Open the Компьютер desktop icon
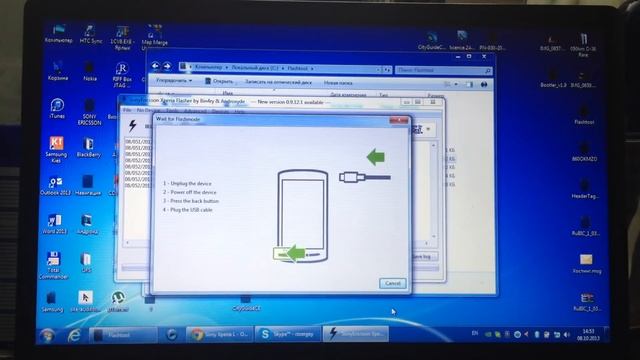 59,33
